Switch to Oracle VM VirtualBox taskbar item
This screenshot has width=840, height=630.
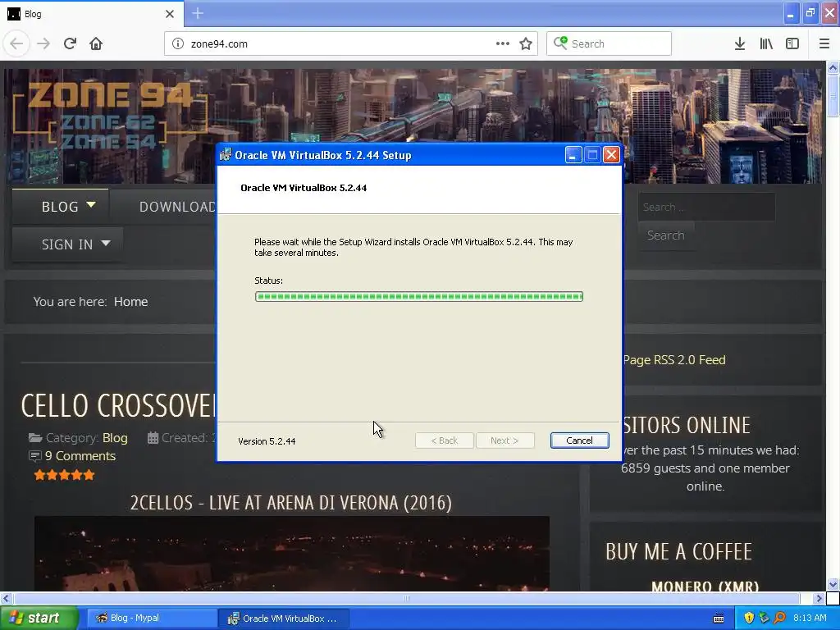284,619
